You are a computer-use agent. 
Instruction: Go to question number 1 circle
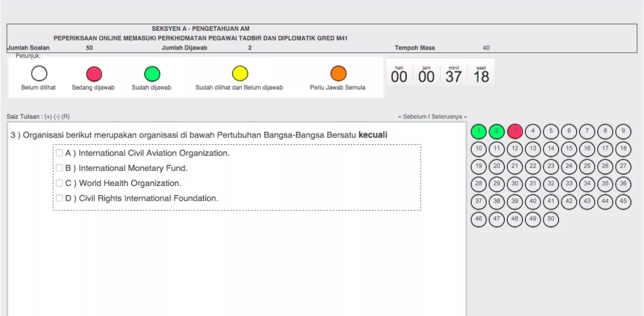(x=479, y=131)
